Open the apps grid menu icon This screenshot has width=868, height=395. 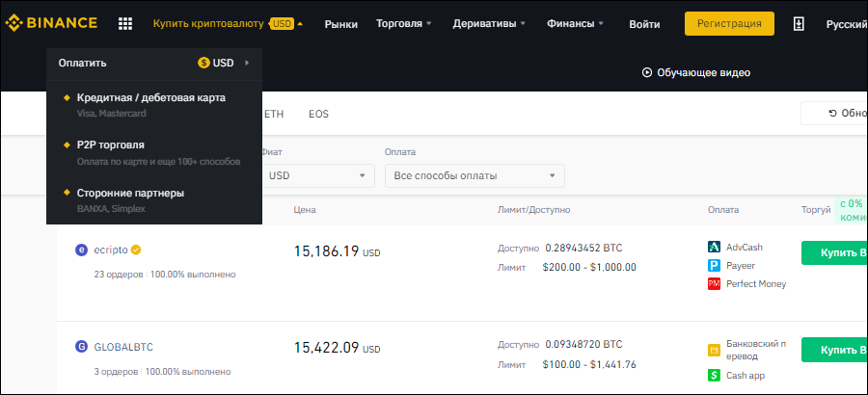(x=125, y=24)
